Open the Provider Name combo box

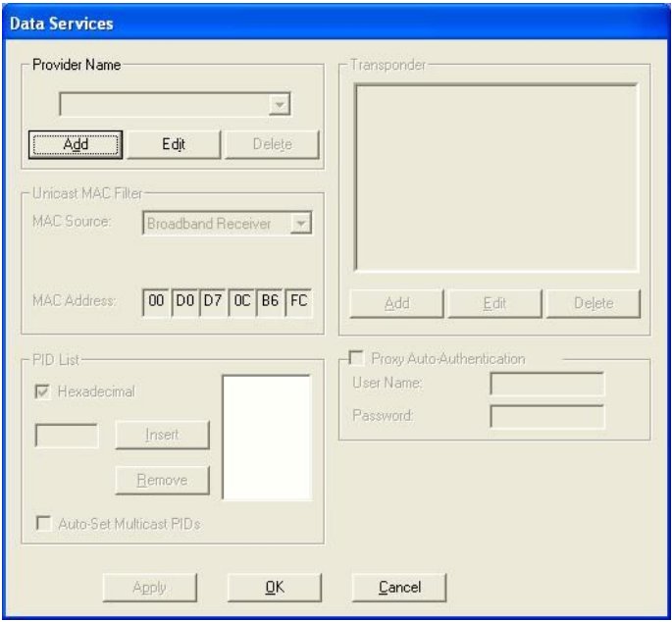coord(175,104)
